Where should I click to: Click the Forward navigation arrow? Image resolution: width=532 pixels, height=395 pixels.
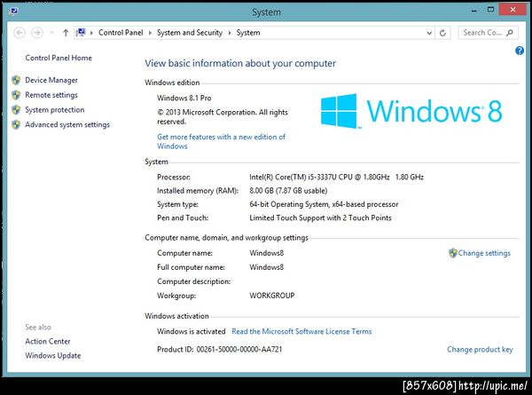click(x=37, y=33)
